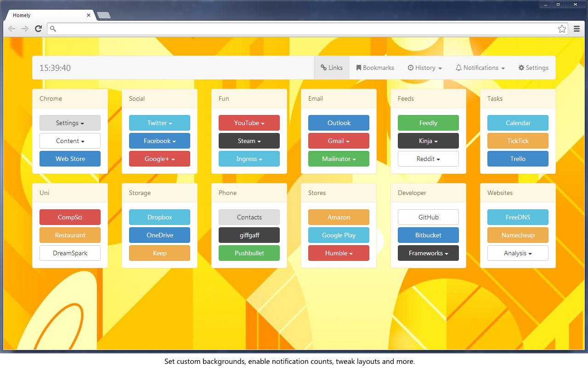Click the 15:39:40 clock text

[55, 68]
